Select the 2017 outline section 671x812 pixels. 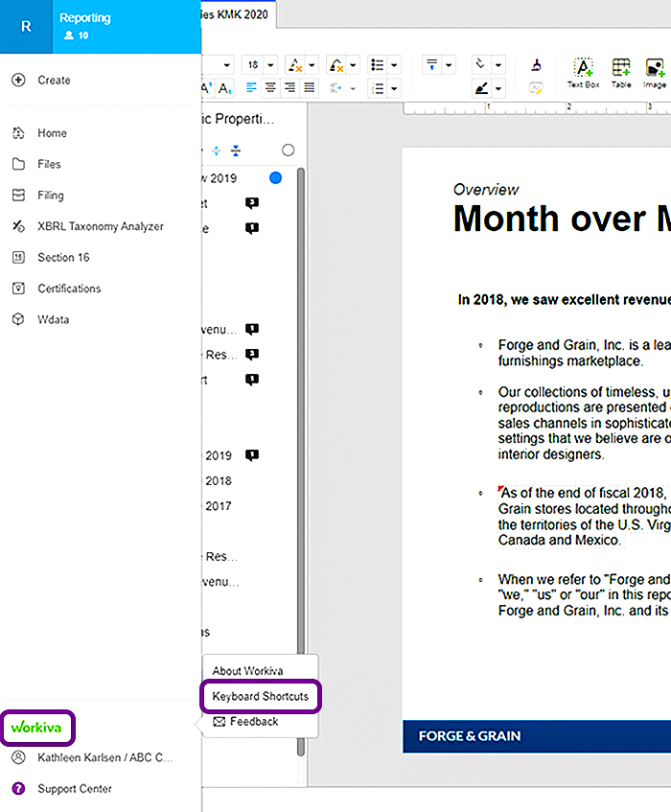pyautogui.click(x=218, y=506)
